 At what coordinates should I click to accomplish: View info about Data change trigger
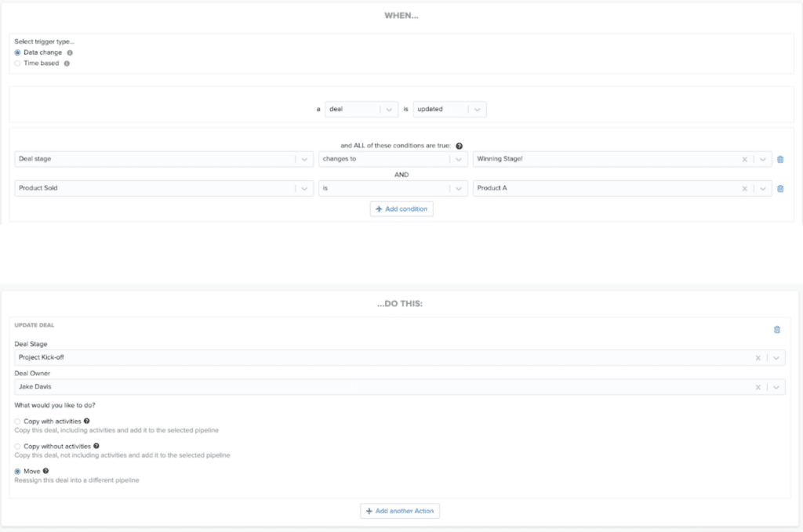[x=70, y=52]
